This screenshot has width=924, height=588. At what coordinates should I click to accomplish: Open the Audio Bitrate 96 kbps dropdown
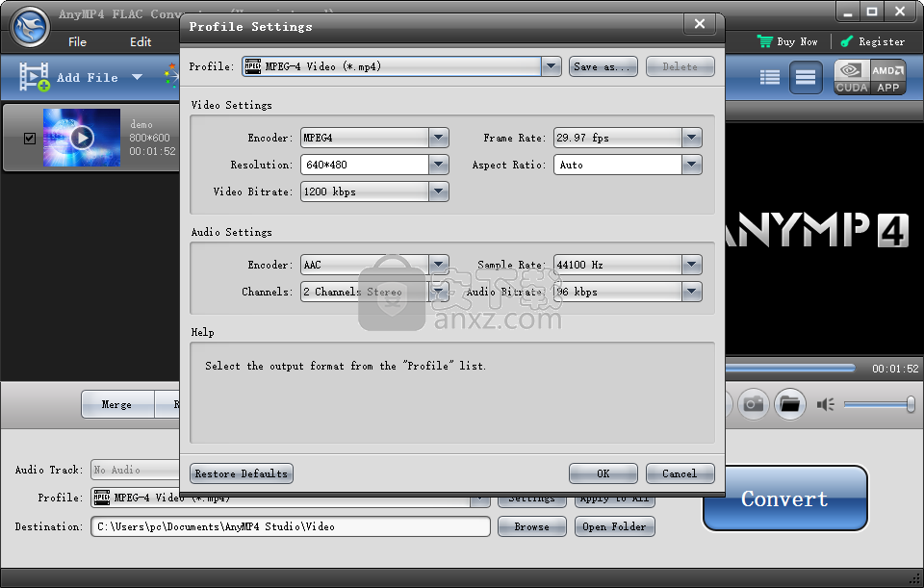pyautogui.click(x=692, y=292)
